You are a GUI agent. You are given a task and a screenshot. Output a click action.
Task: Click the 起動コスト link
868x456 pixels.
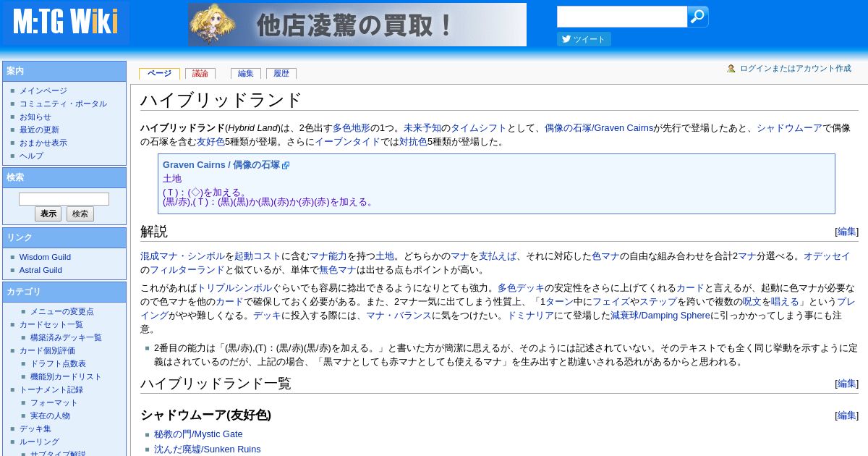pyautogui.click(x=258, y=256)
